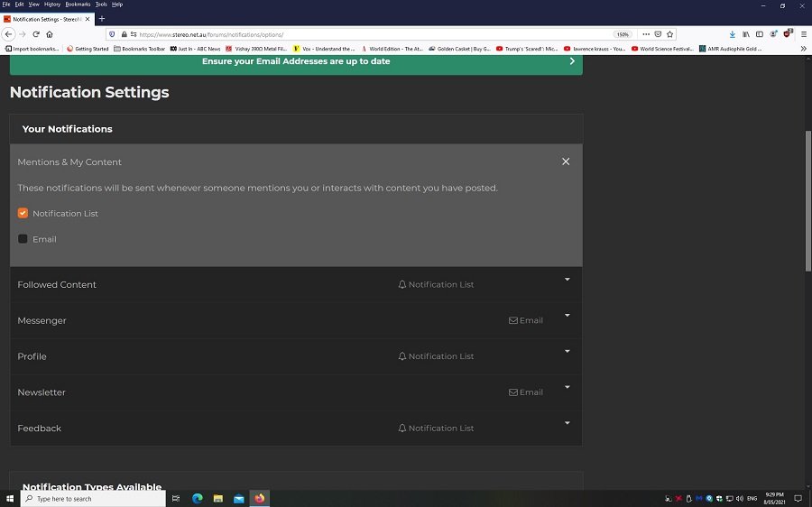
Task: Click the Ensure Email Addresses banner
Action: point(296,61)
